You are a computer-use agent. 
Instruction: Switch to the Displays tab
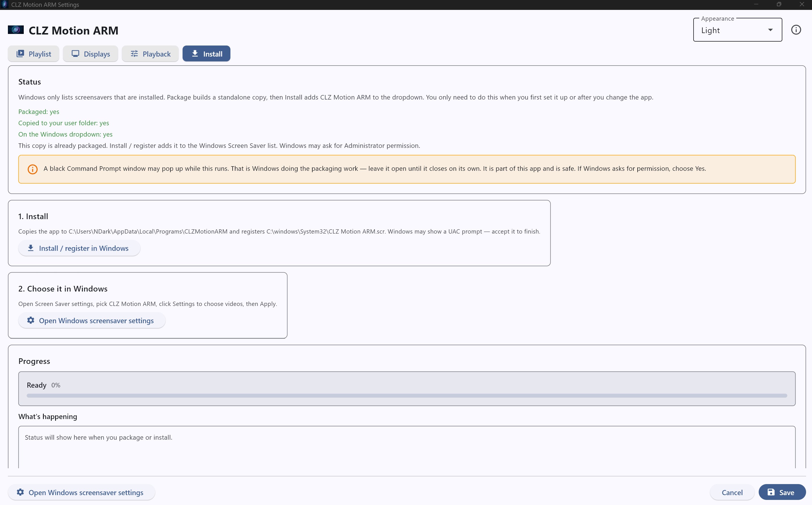click(x=90, y=54)
